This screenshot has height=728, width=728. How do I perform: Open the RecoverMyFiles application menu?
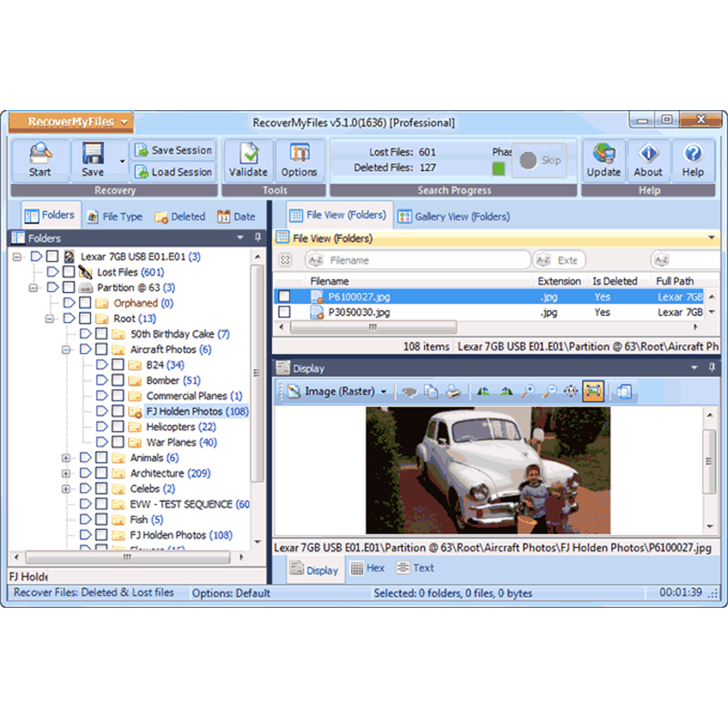click(x=72, y=122)
